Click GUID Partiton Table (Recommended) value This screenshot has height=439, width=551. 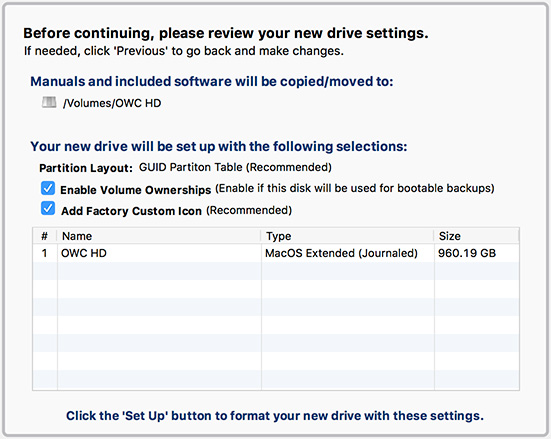point(235,167)
